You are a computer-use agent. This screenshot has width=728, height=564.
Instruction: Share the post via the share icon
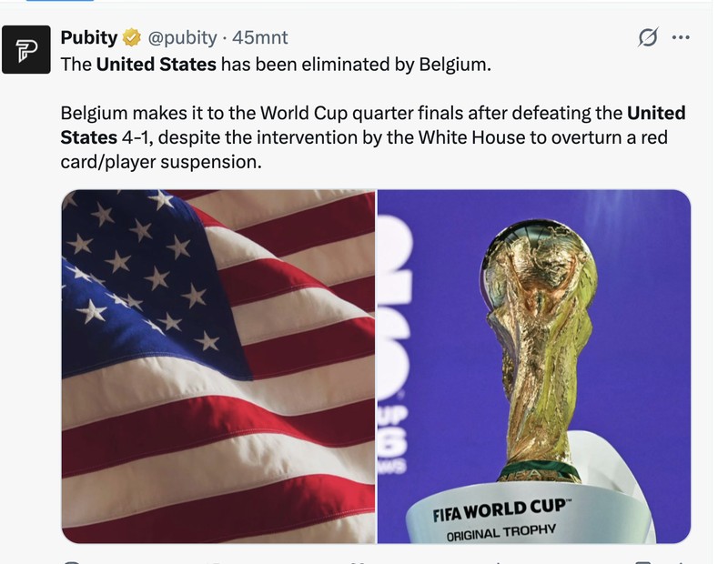coord(681,562)
